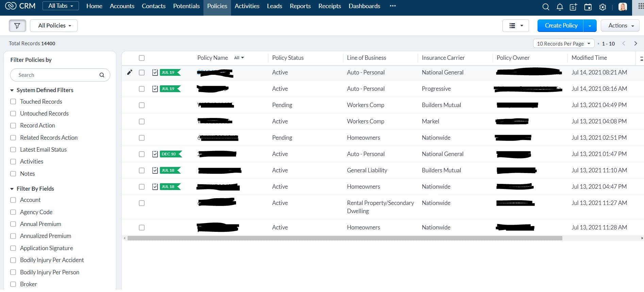The height and width of the screenshot is (292, 644).
Task: Click the DEC 10 activity tag
Action: [x=171, y=154]
